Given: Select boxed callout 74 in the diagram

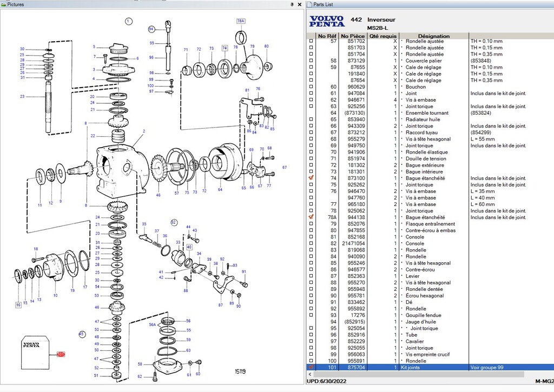Looking at the screenshot, I should pyautogui.click(x=225, y=48).
